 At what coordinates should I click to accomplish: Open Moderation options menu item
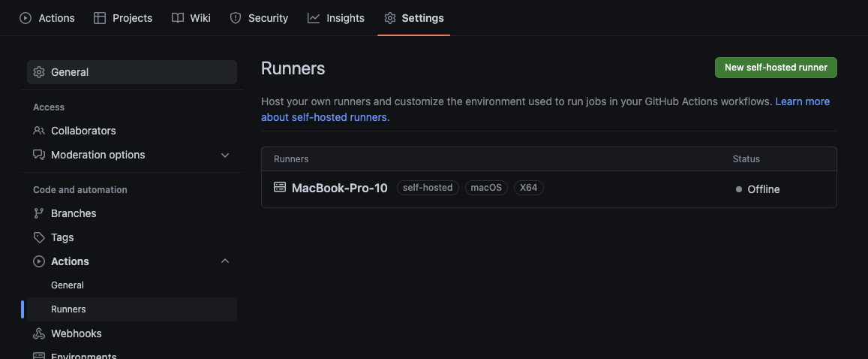(132, 155)
